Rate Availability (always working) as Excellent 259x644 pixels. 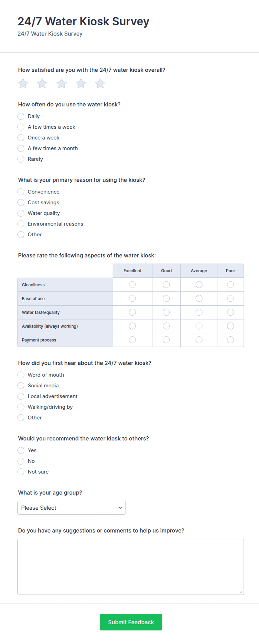(x=133, y=326)
